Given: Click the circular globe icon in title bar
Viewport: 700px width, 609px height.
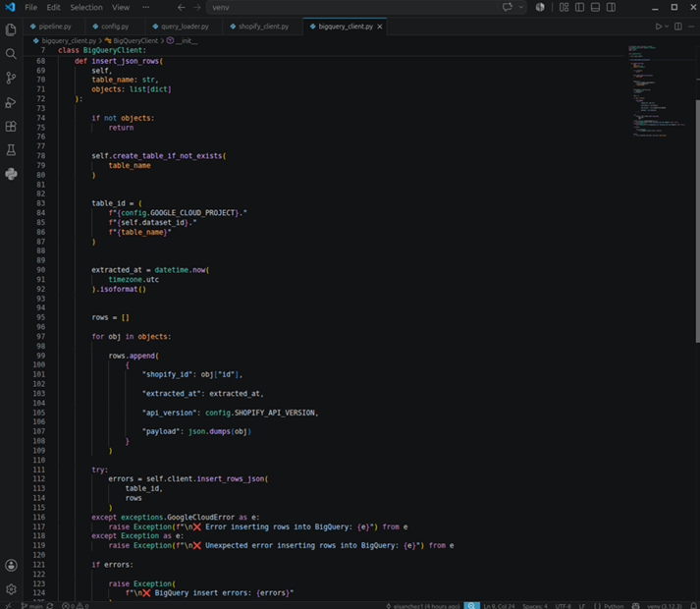Looking at the screenshot, I should pyautogui.click(x=540, y=7).
